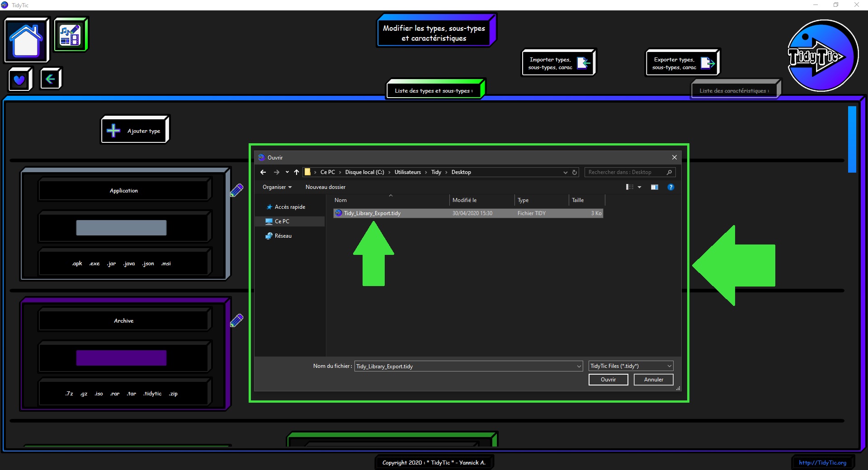Edit the Application type with pencil icon
The image size is (868, 470).
(237, 190)
